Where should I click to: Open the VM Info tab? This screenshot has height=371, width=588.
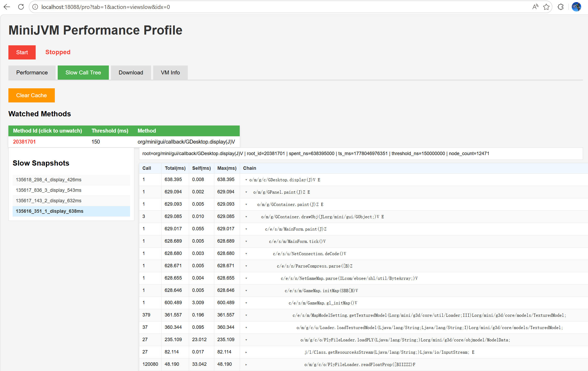(170, 73)
